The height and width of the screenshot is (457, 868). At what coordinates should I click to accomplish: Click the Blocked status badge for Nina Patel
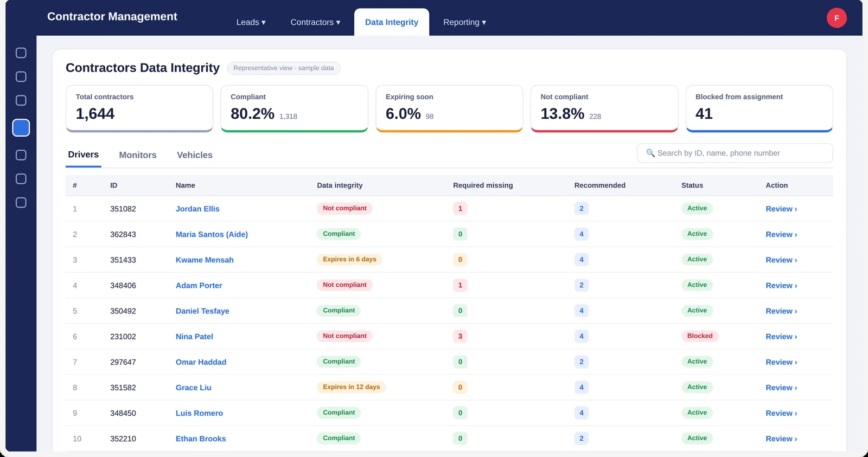point(700,336)
